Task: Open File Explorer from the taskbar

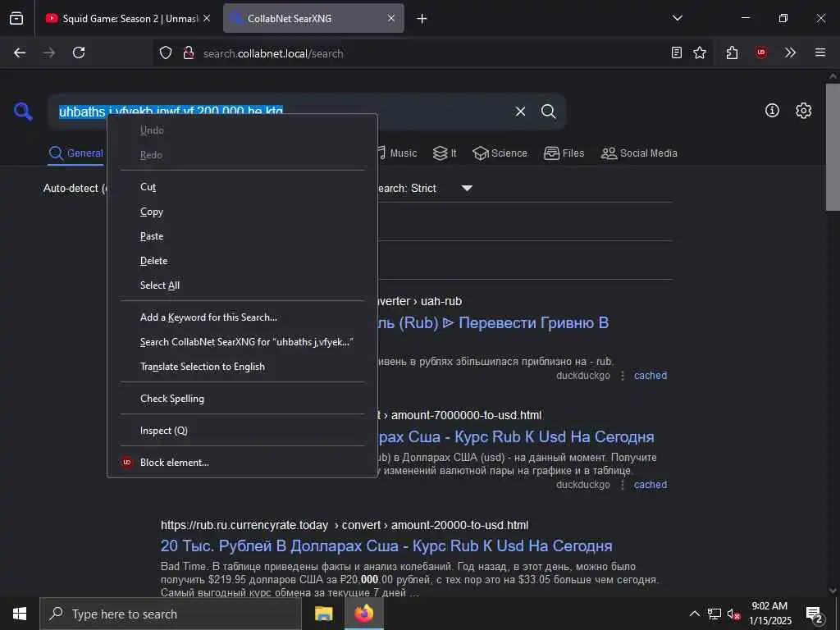Action: pyautogui.click(x=323, y=614)
